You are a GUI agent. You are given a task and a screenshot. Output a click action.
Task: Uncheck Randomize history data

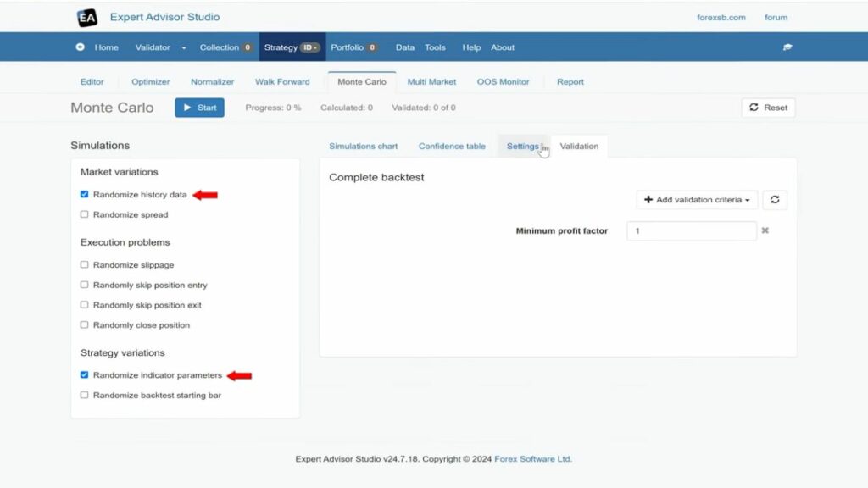point(84,195)
